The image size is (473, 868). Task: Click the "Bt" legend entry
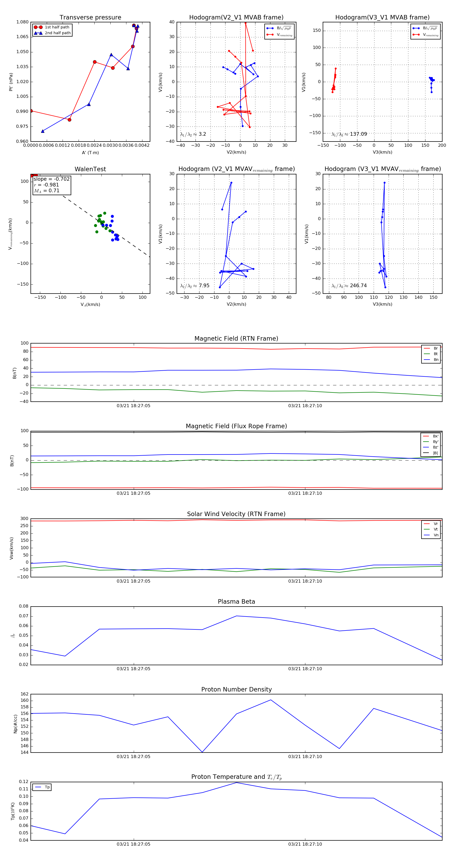pyautogui.click(x=431, y=354)
